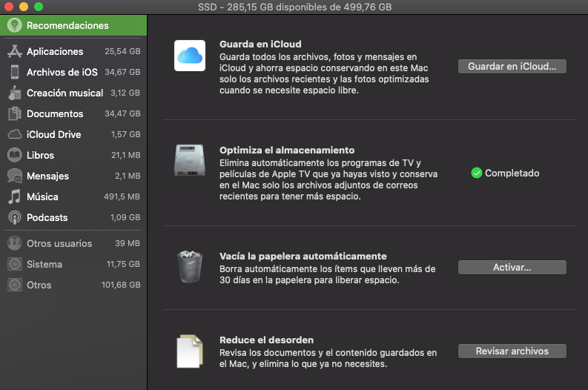Click the Creación musical GarageBand icon
The width and height of the screenshot is (588, 390).
[x=15, y=93]
